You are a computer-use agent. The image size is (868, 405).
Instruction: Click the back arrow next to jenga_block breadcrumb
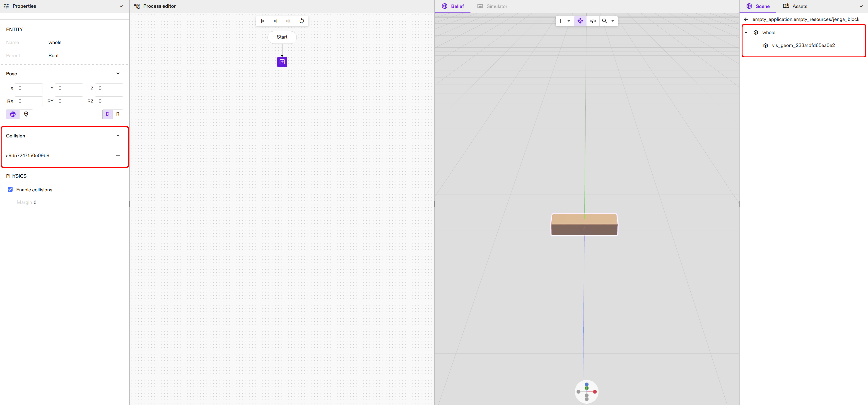tap(746, 19)
